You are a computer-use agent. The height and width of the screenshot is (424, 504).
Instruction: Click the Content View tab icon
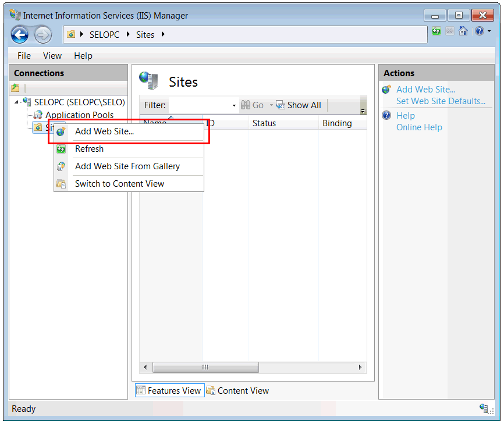211,390
